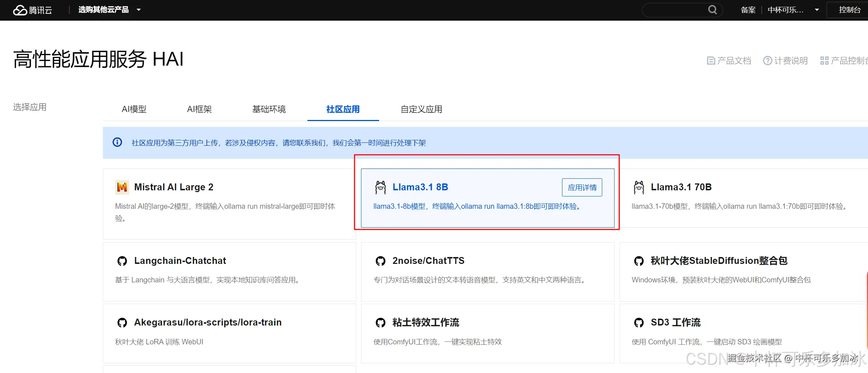The width and height of the screenshot is (868, 373).
Task: Click GitHub icon beside 秋叶大佬StableDiffusion整合包
Action: tap(639, 261)
